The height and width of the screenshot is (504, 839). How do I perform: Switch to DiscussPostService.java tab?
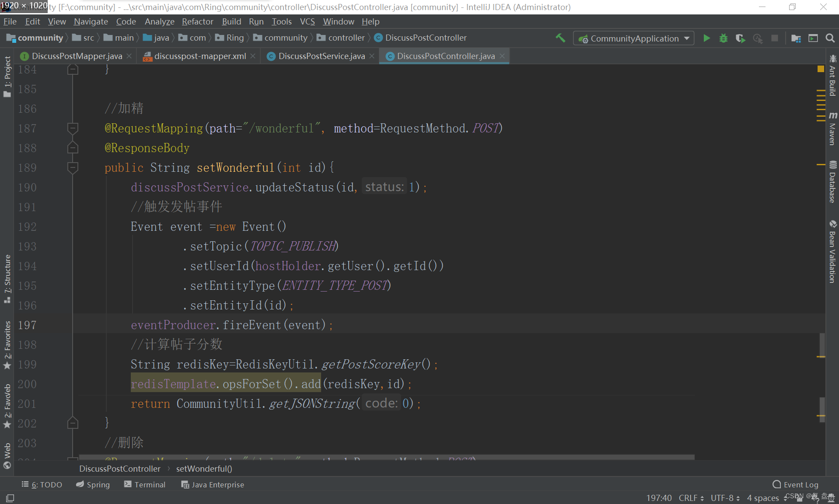(x=322, y=56)
